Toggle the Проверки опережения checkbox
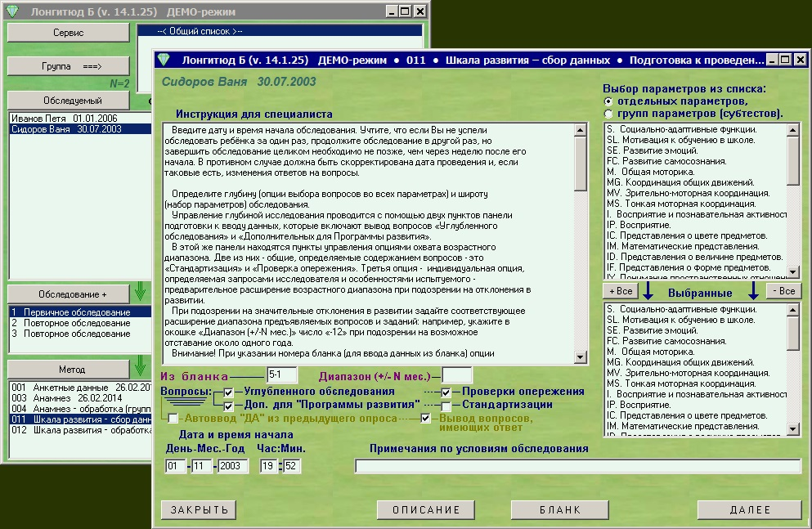 [445, 390]
